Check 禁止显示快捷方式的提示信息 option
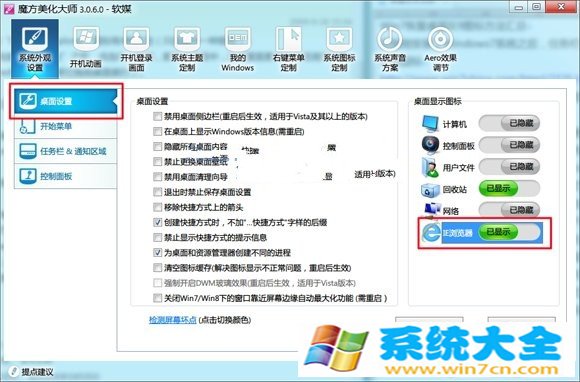 pyautogui.click(x=158, y=237)
